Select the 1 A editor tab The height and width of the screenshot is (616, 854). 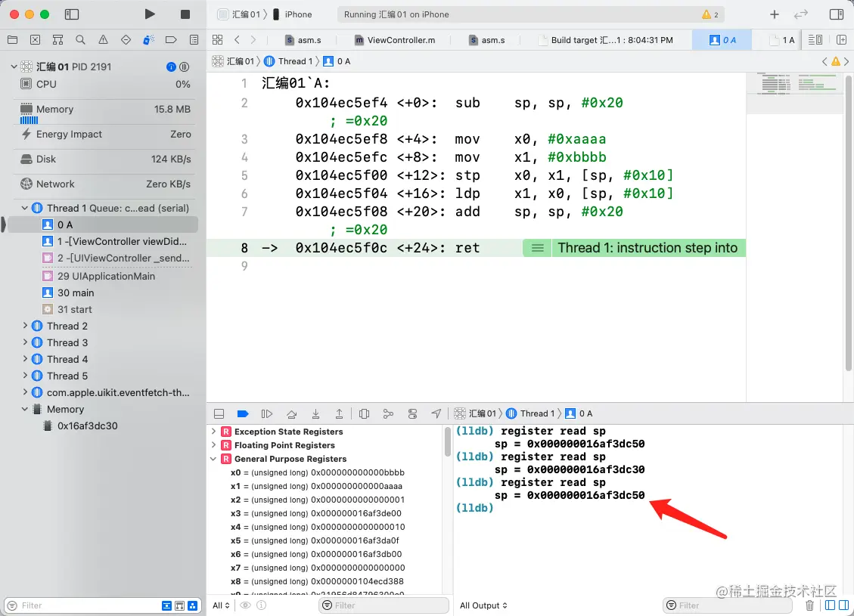(x=782, y=40)
